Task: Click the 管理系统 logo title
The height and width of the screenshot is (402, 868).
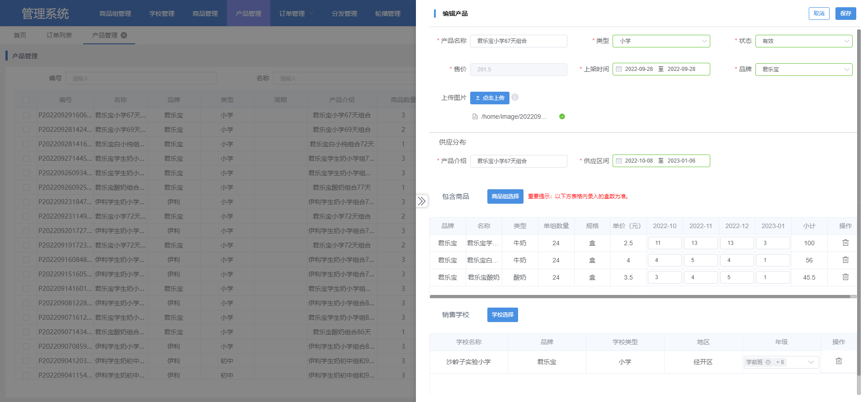Action: tap(45, 14)
